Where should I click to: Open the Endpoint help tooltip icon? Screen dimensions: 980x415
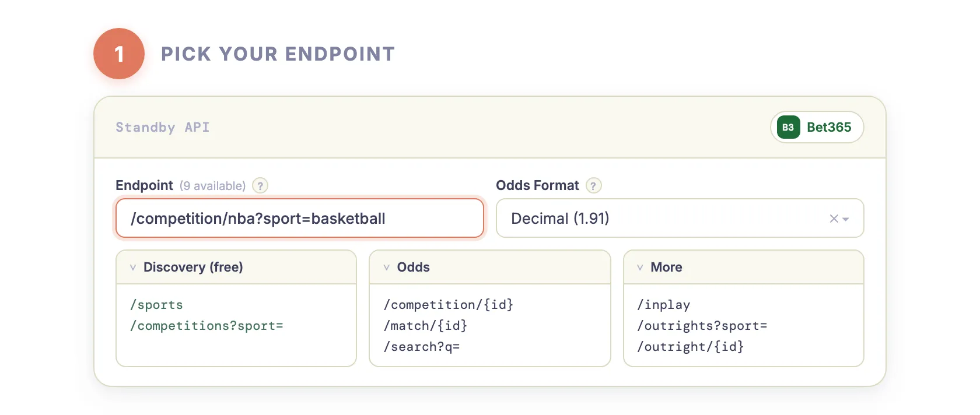tap(260, 185)
